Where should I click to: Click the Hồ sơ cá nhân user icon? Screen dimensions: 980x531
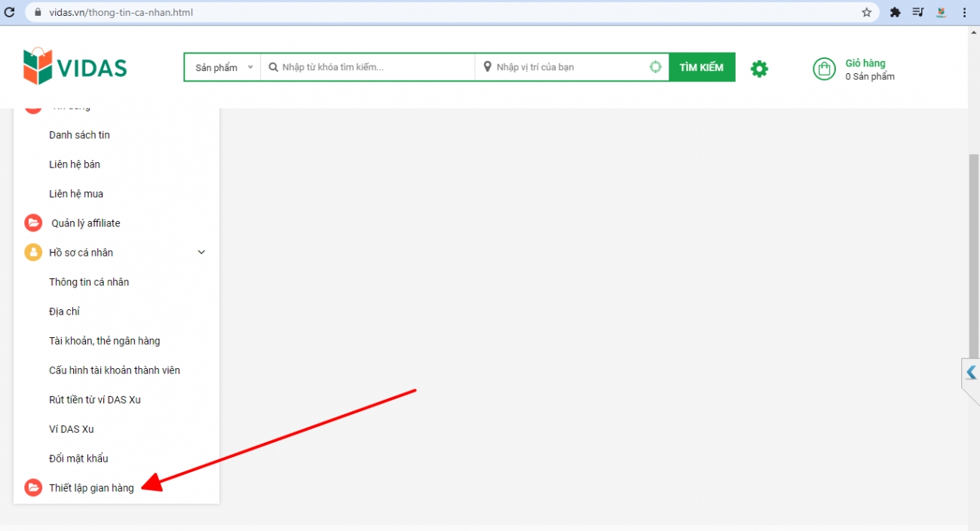[x=33, y=253]
